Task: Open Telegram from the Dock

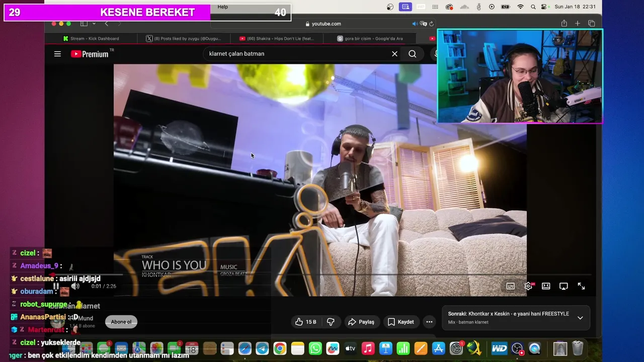Action: coord(262,348)
